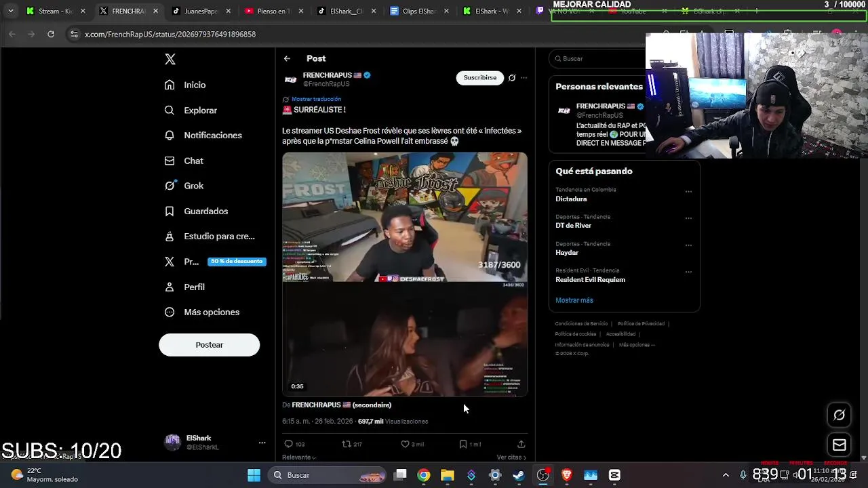Click Mostrar más under trends
868x488 pixels.
(574, 300)
